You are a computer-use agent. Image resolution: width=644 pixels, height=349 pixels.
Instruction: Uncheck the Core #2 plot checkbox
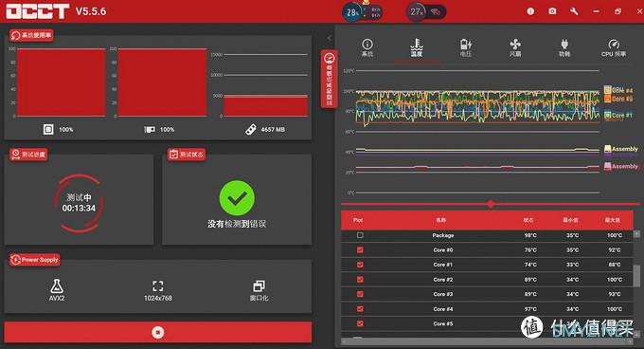360,280
